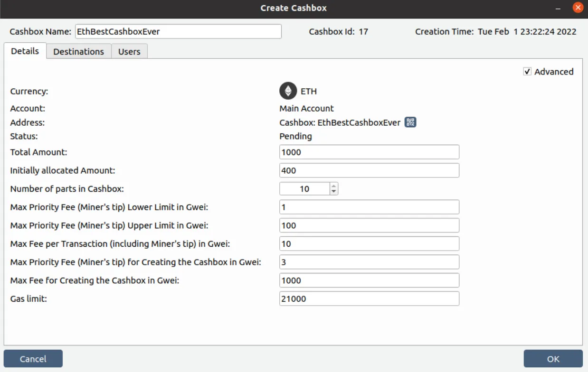
Task: Edit Max Priority Fee for Creating Cashbox field
Action: point(369,262)
